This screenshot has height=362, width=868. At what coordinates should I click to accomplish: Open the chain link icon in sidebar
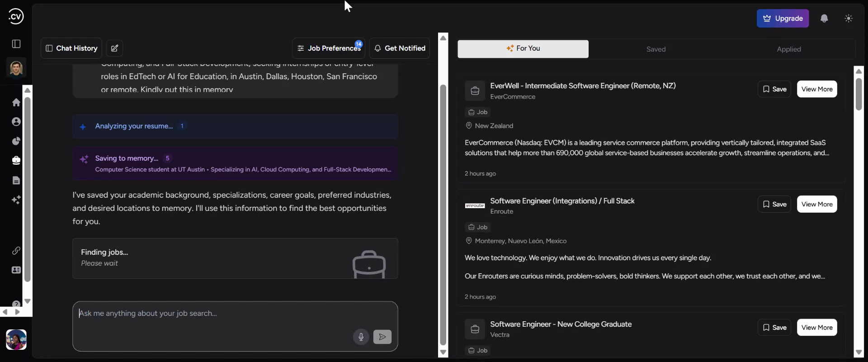pyautogui.click(x=16, y=250)
